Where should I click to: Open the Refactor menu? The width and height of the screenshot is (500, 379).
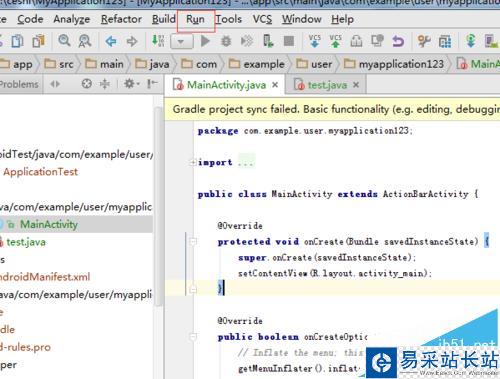[x=121, y=19]
